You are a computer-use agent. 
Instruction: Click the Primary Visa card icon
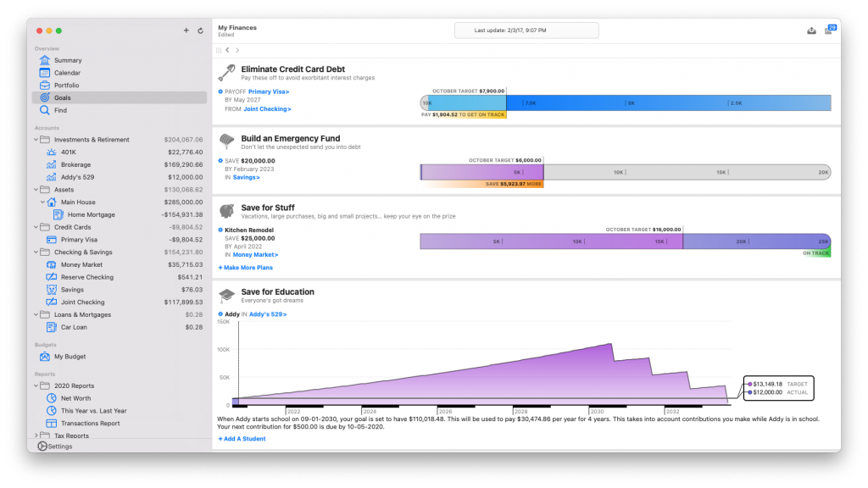pos(52,240)
